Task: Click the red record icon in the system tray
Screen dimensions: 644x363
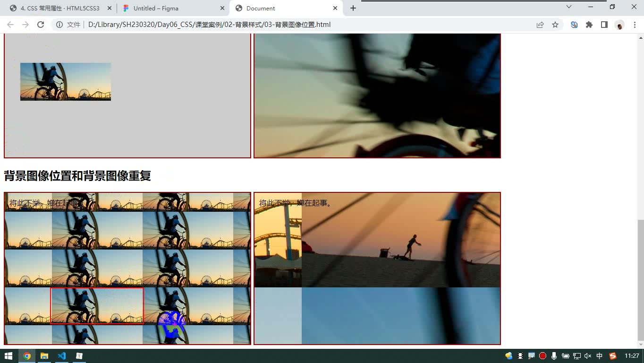Action: [542, 356]
